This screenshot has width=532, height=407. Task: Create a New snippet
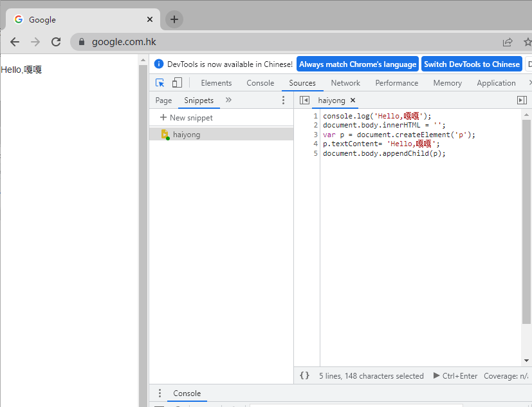click(187, 118)
